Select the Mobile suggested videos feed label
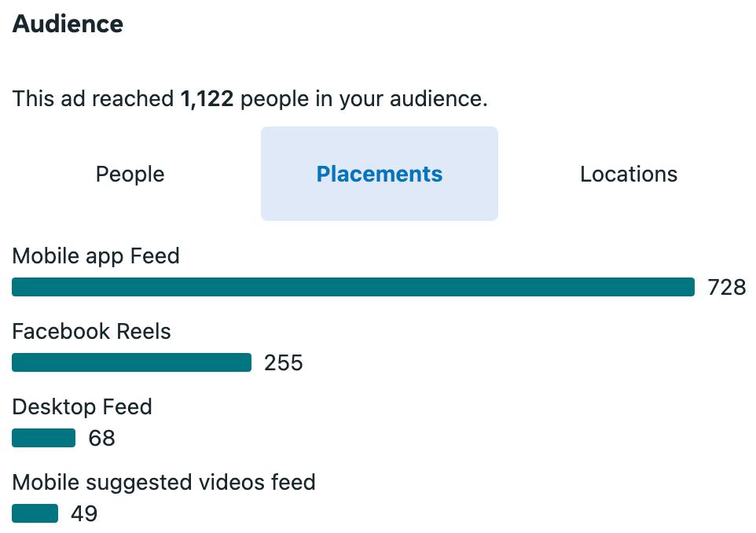This screenshot has height=533, width=756. [x=164, y=483]
